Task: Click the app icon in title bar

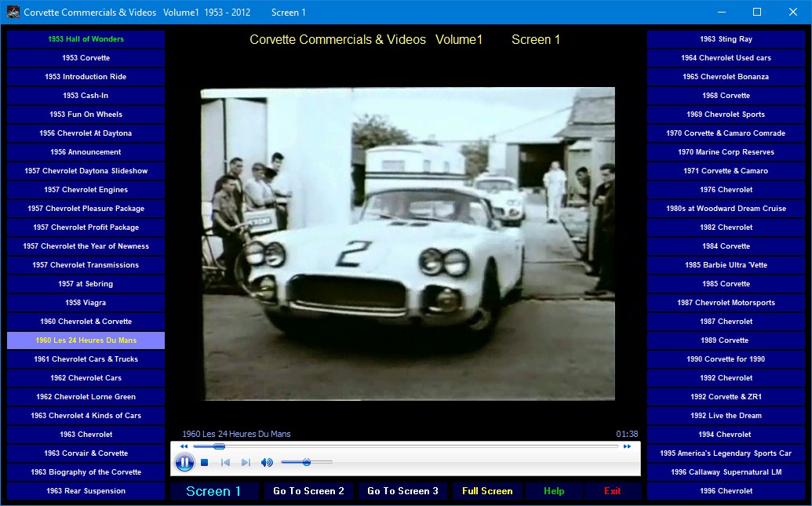Action: pos(13,12)
